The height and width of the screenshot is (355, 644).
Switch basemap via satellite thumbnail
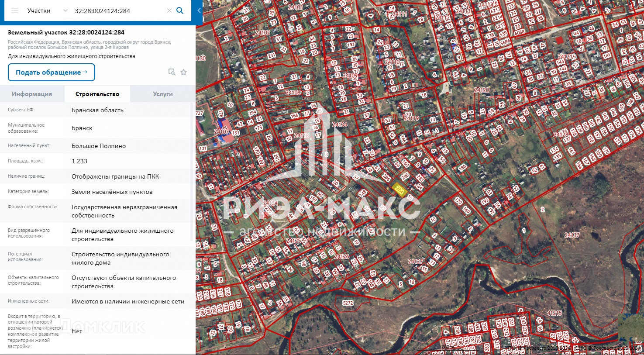[x=630, y=328]
